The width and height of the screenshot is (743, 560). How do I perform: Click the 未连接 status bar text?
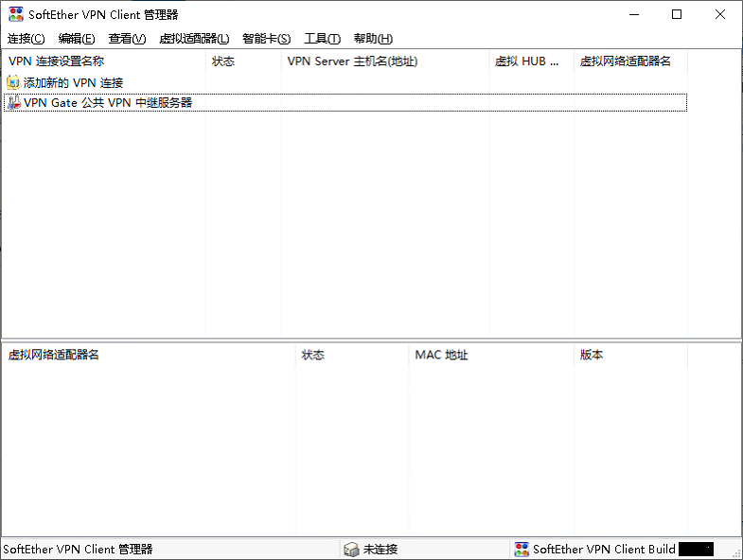tap(380, 549)
